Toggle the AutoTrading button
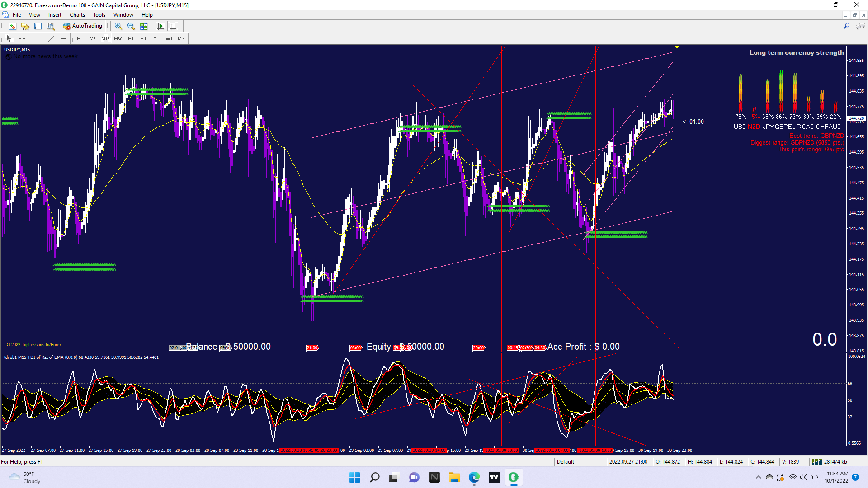Image resolution: width=868 pixels, height=488 pixels. click(83, 26)
